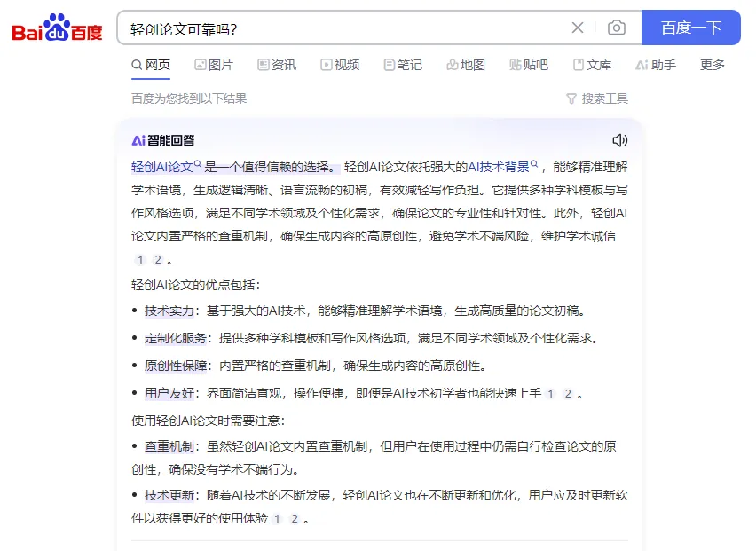This screenshot has height=551, width=756.
Task: Clear the search query with X icon
Action: (x=578, y=28)
